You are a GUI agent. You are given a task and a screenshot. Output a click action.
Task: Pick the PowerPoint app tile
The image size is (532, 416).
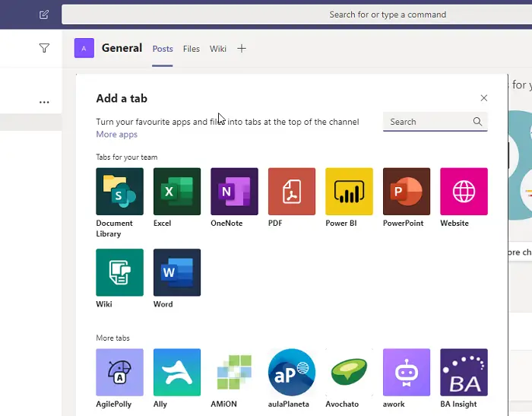point(407,191)
